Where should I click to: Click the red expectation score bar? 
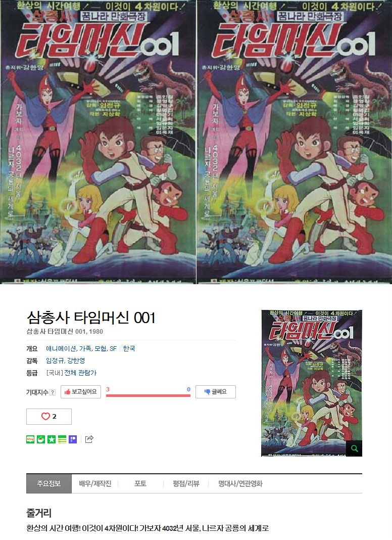(148, 395)
